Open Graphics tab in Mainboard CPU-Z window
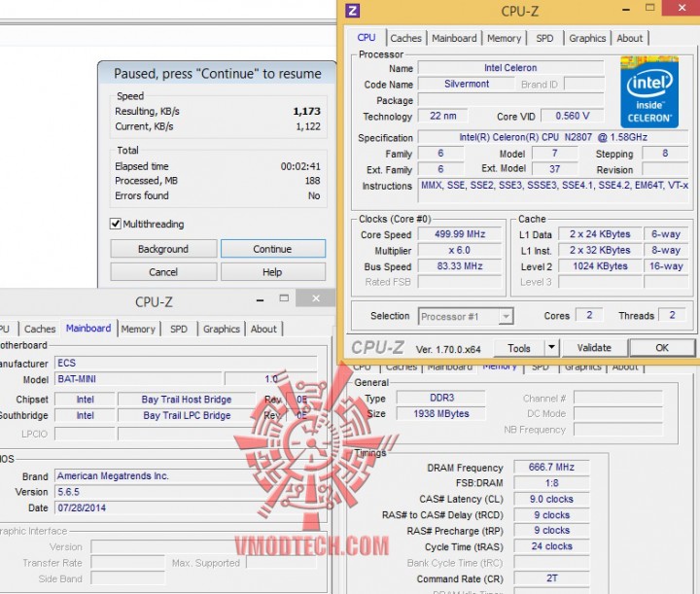The width and height of the screenshot is (700, 594). pyautogui.click(x=222, y=329)
